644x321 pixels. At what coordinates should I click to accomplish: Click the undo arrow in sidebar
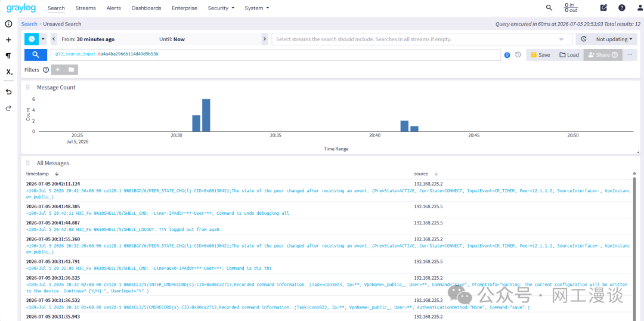coord(8,92)
